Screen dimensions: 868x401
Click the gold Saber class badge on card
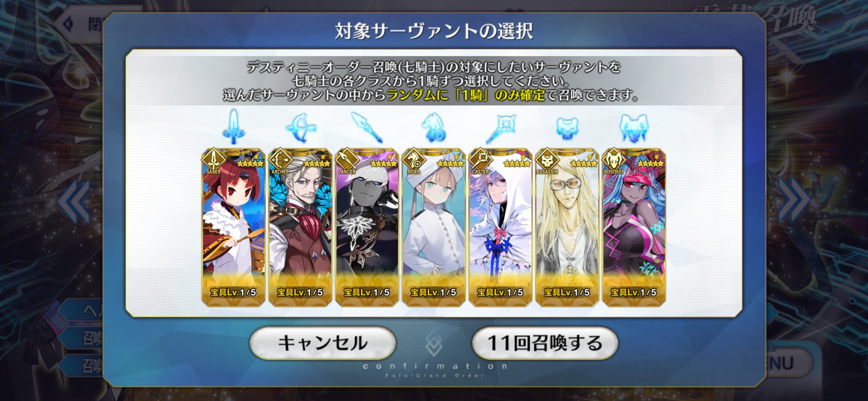(213, 161)
